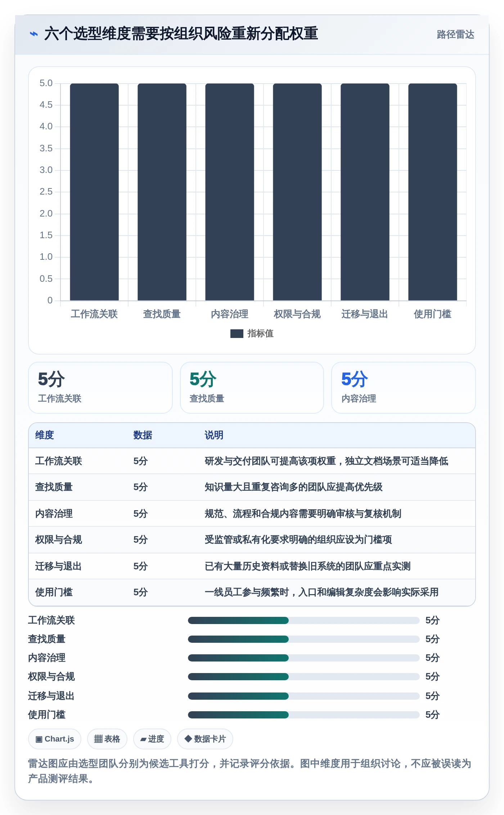Toggle the 指标值 legend swatch
The height and width of the screenshot is (815, 504).
tap(237, 334)
